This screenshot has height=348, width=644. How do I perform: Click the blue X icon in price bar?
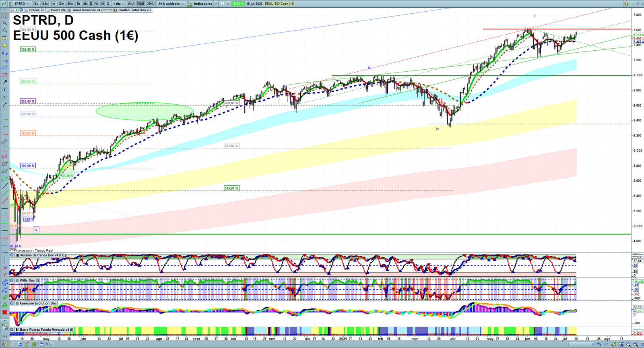coord(21,10)
